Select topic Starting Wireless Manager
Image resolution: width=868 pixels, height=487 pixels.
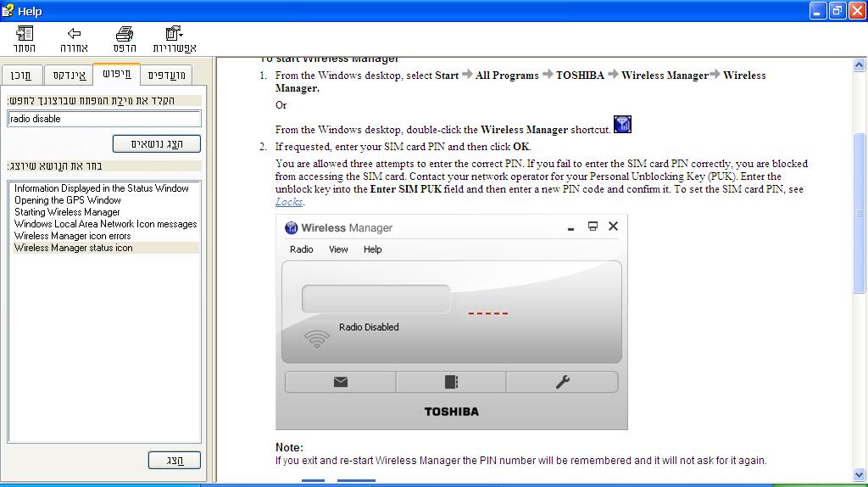pos(67,212)
